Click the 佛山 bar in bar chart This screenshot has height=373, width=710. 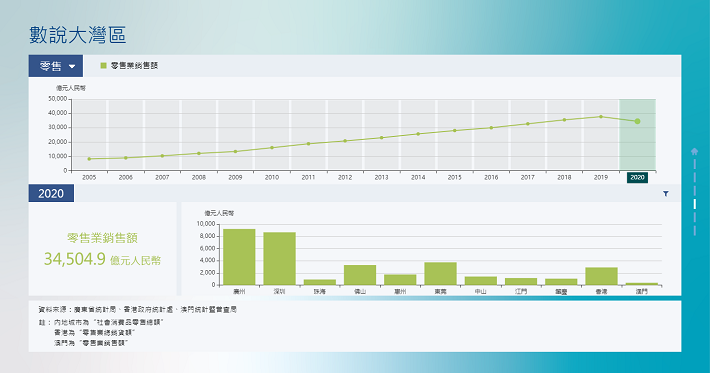point(360,275)
